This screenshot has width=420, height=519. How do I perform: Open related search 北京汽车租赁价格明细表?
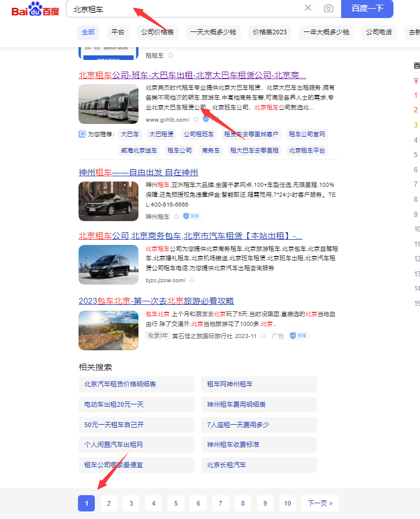[x=136, y=384]
